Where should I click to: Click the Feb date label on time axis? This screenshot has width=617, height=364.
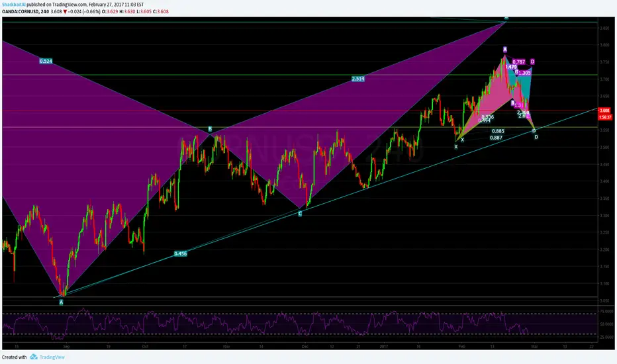pos(462,347)
